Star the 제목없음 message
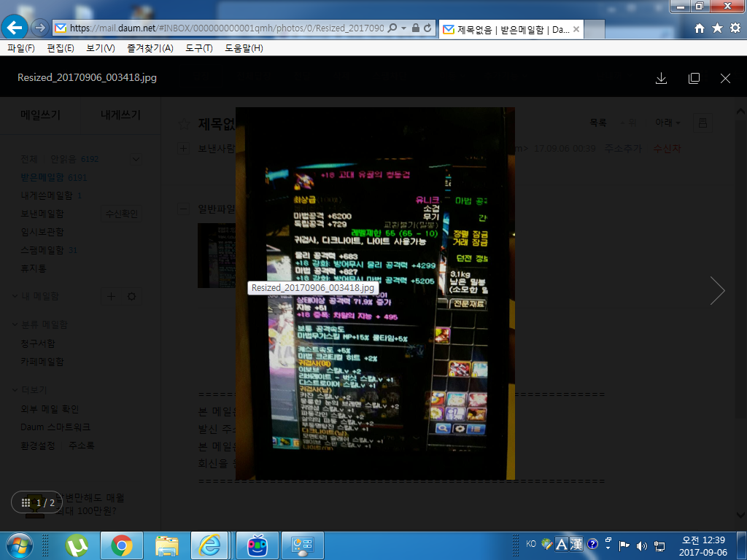Viewport: 747px width, 560px height. 184,124
